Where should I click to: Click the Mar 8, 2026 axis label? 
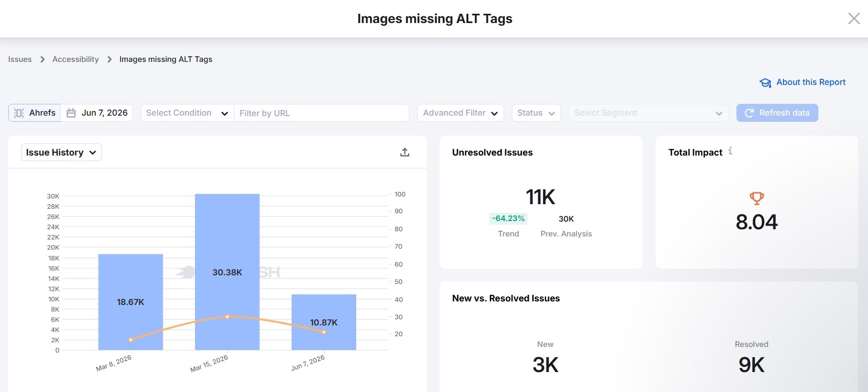[114, 363]
